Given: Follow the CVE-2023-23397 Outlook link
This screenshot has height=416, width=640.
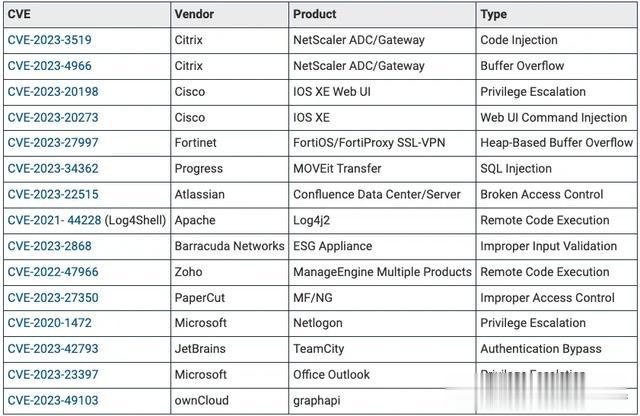Looking at the screenshot, I should pos(53,374).
